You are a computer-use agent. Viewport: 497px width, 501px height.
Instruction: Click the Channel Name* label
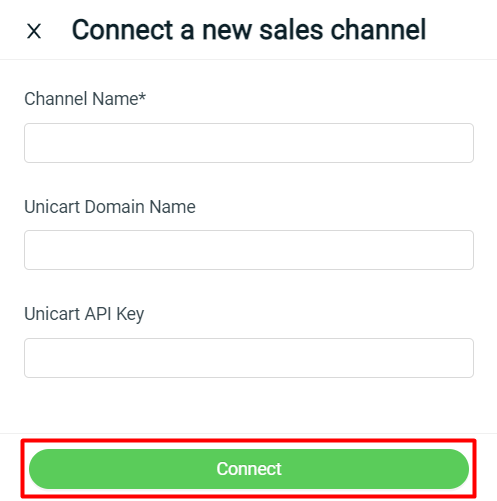pos(85,99)
